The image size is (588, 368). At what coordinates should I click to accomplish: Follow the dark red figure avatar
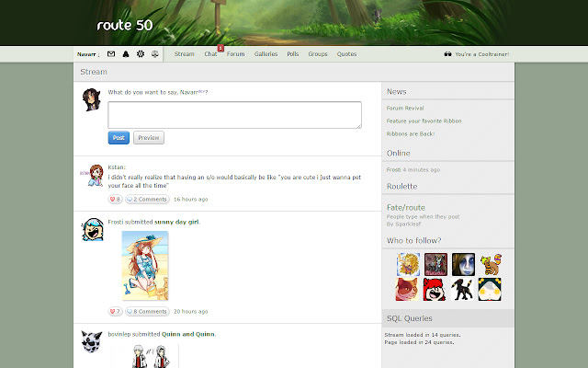pos(435,264)
